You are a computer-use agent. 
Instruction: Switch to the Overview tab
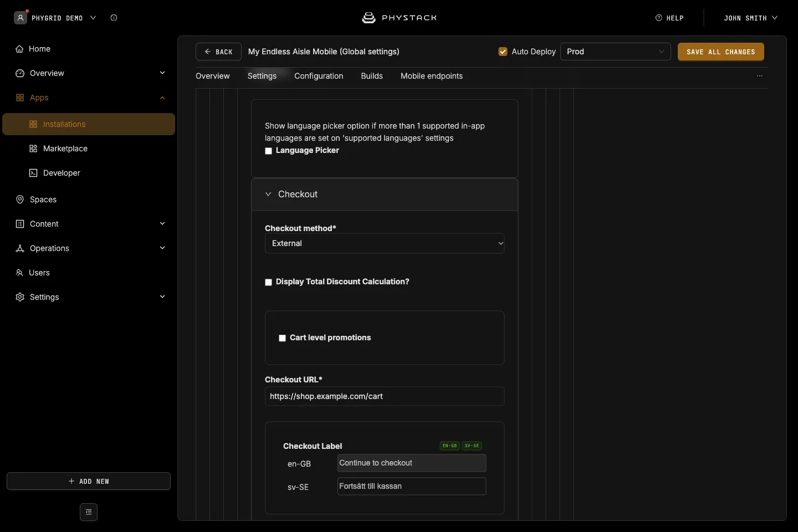coord(213,76)
